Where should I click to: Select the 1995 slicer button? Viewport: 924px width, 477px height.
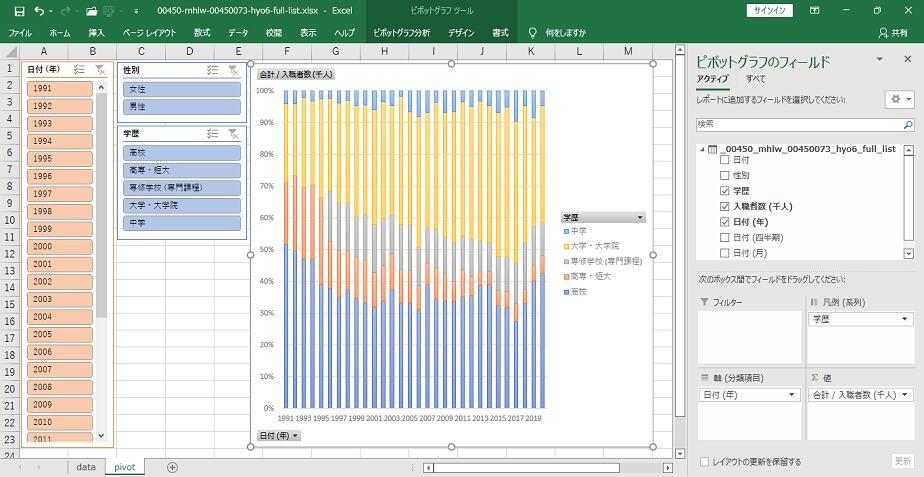[x=60, y=158]
